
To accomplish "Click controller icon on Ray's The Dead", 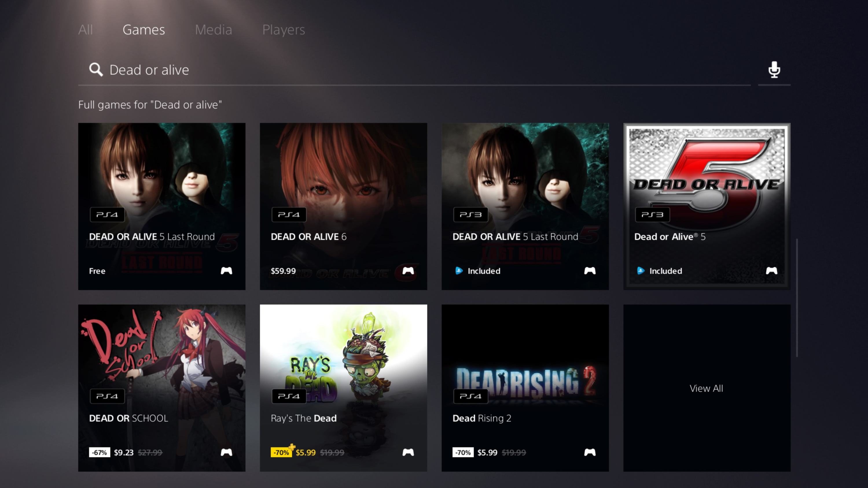I will [408, 452].
